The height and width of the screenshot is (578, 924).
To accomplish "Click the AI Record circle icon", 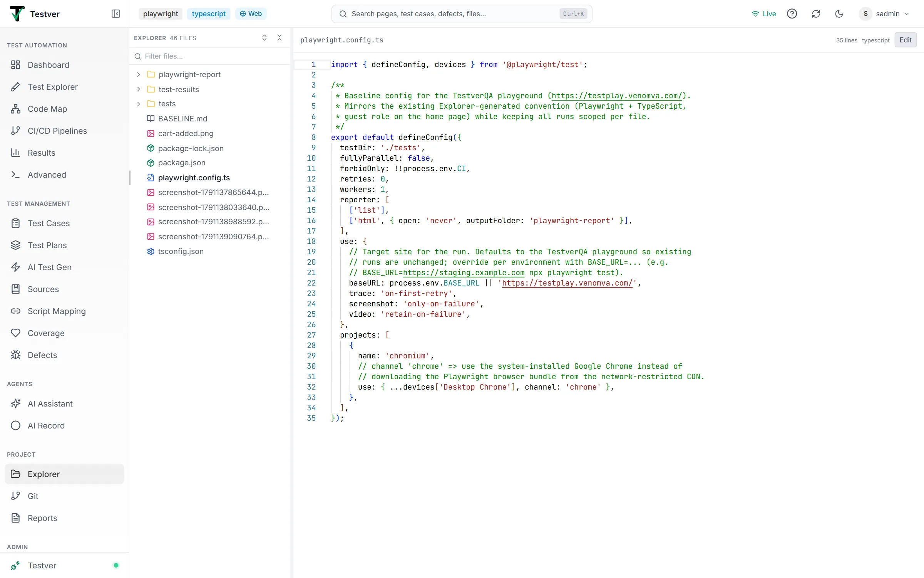I will point(15,425).
